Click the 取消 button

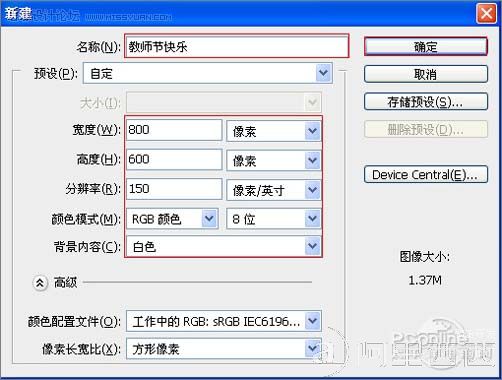pyautogui.click(x=426, y=74)
